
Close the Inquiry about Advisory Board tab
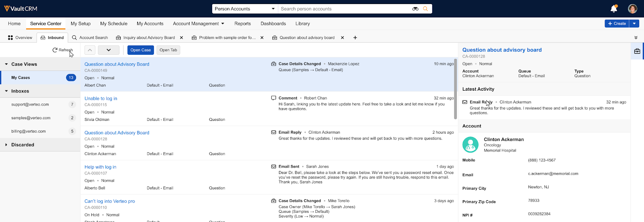coord(182,37)
